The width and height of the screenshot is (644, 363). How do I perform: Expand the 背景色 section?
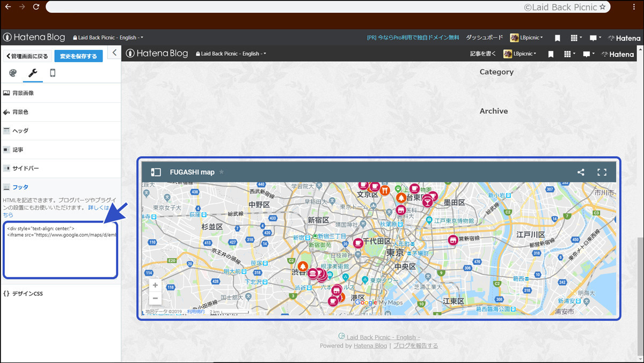(60, 112)
